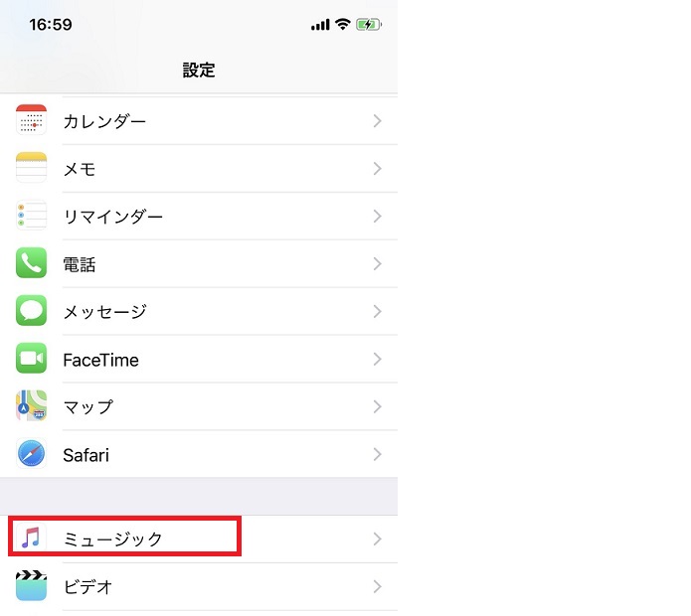Tap the yellow Notes (メモ) icon

click(31, 167)
